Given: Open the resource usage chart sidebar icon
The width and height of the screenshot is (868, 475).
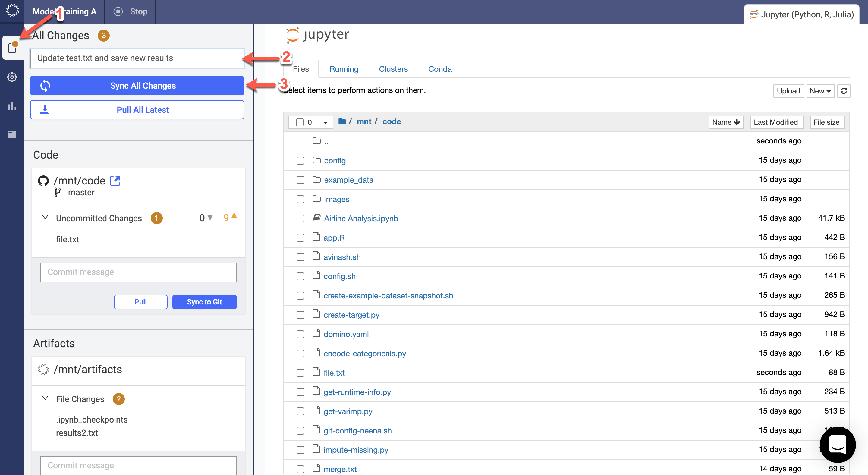Looking at the screenshot, I should [x=12, y=106].
